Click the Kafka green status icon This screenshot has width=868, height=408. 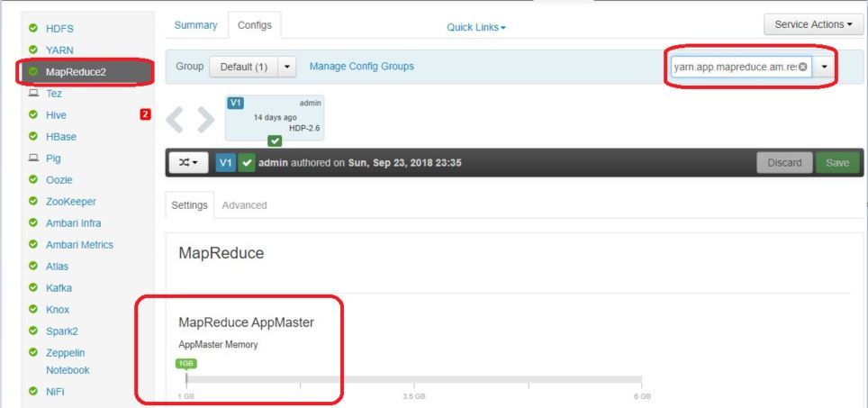(x=33, y=288)
